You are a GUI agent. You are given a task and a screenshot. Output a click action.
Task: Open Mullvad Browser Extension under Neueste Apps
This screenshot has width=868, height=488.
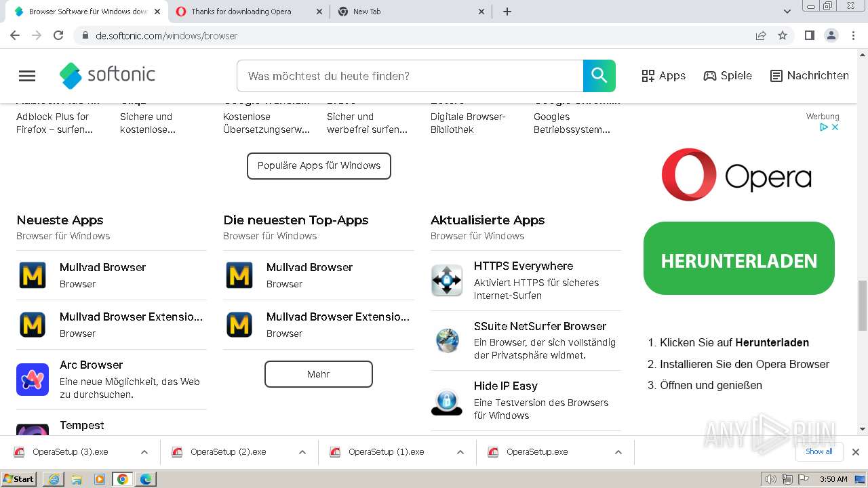coord(131,317)
